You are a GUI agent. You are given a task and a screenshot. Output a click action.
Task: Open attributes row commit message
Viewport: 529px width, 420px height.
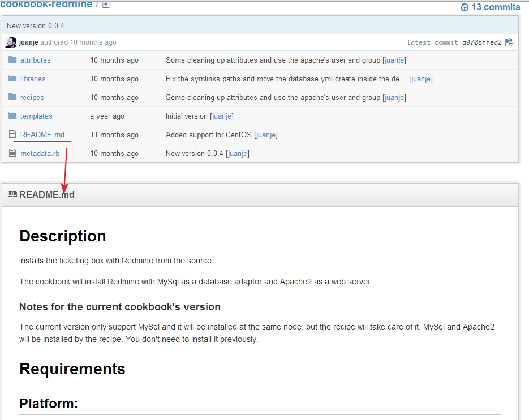[273, 60]
